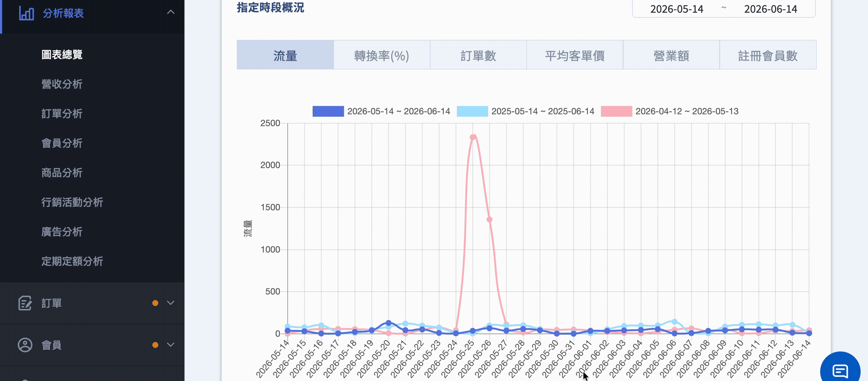
Task: Open 定期定額分析 report
Action: pos(72,261)
